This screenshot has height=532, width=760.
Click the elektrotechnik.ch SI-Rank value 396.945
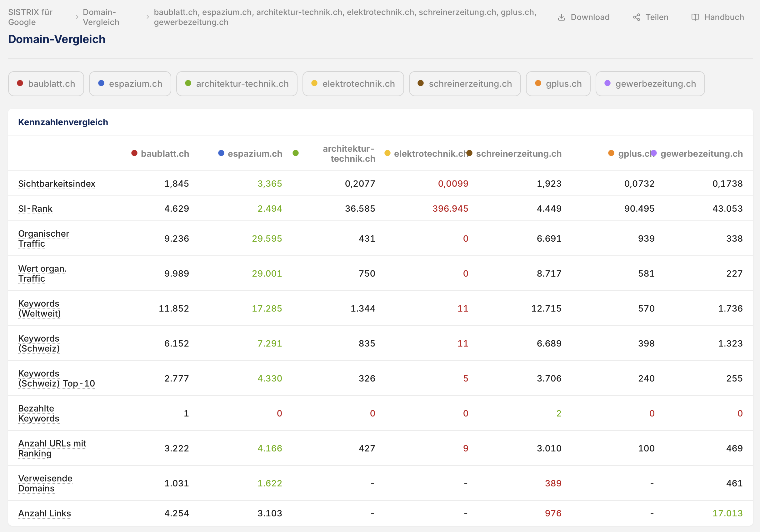click(x=450, y=209)
